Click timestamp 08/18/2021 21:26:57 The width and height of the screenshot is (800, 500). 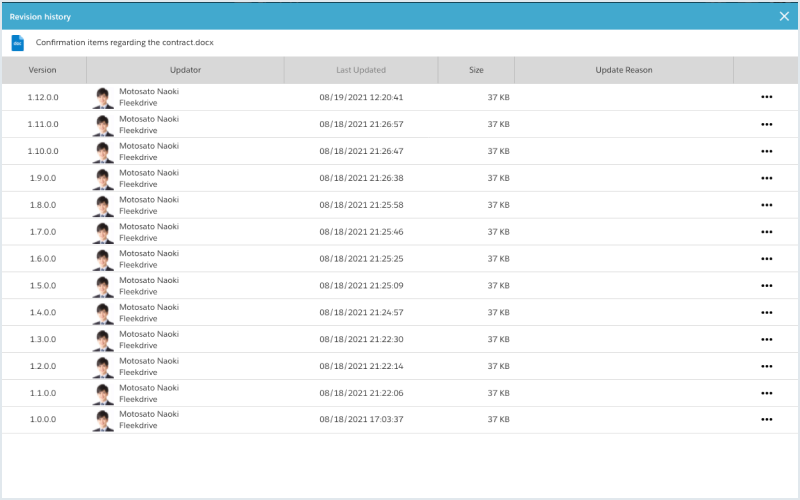(x=361, y=124)
